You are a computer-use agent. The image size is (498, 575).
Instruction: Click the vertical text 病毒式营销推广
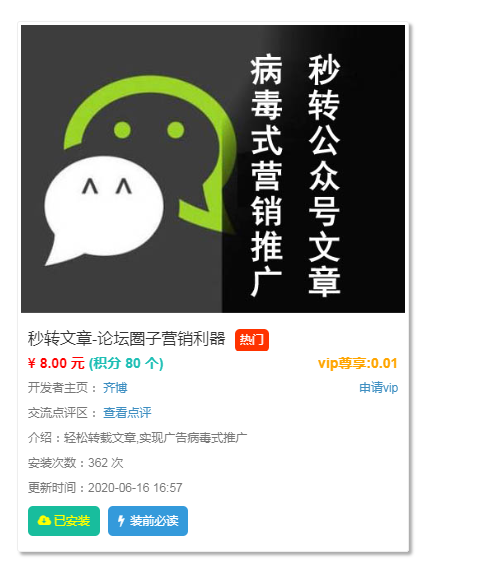[267, 175]
